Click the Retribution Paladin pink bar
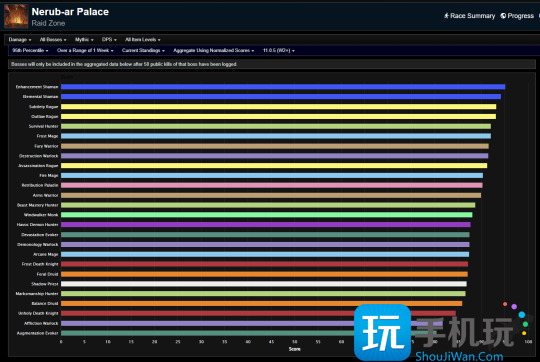Screen dimensions: 540x362 (x=272, y=185)
